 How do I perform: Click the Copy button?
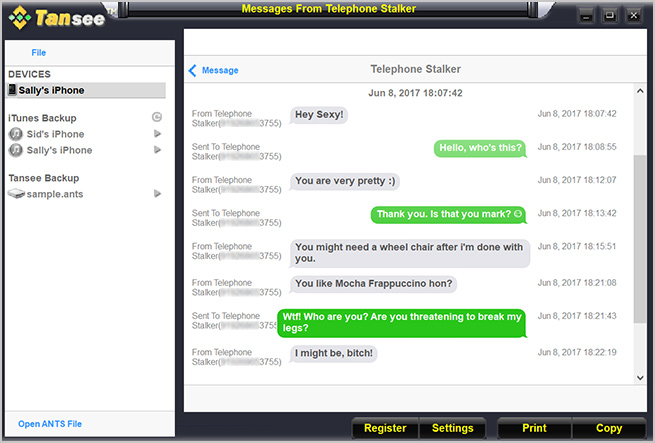tap(608, 428)
